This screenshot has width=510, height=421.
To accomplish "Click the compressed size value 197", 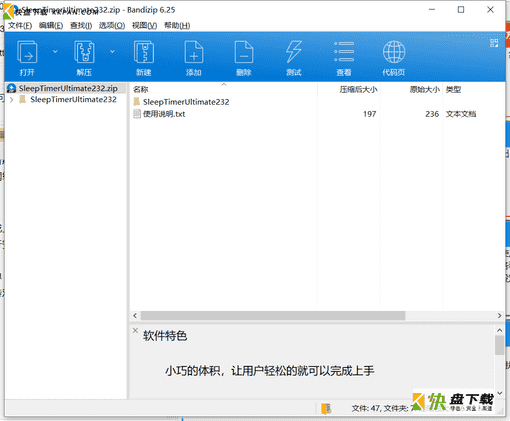I will pyautogui.click(x=369, y=114).
